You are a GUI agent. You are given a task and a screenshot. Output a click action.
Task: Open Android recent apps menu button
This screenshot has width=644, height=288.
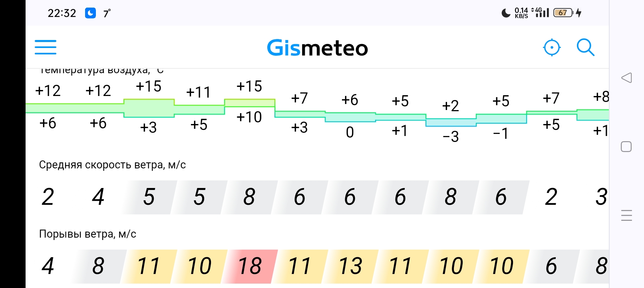[626, 216]
